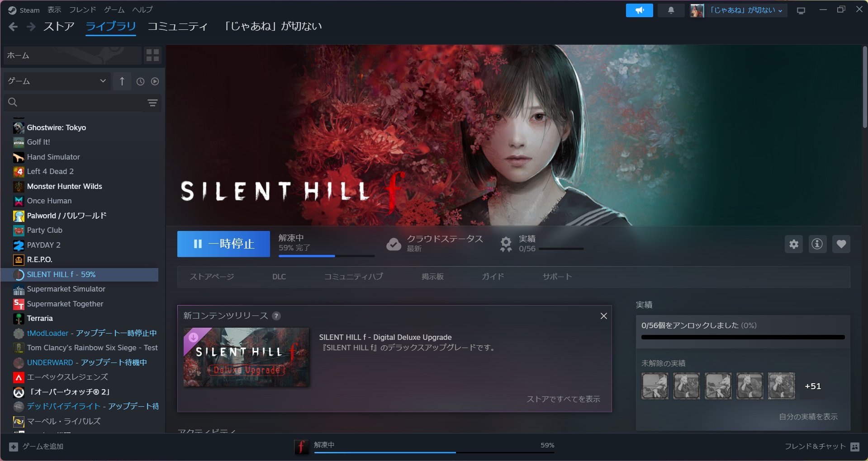
Task: Expand the ゲーム category dropdown
Action: click(57, 81)
